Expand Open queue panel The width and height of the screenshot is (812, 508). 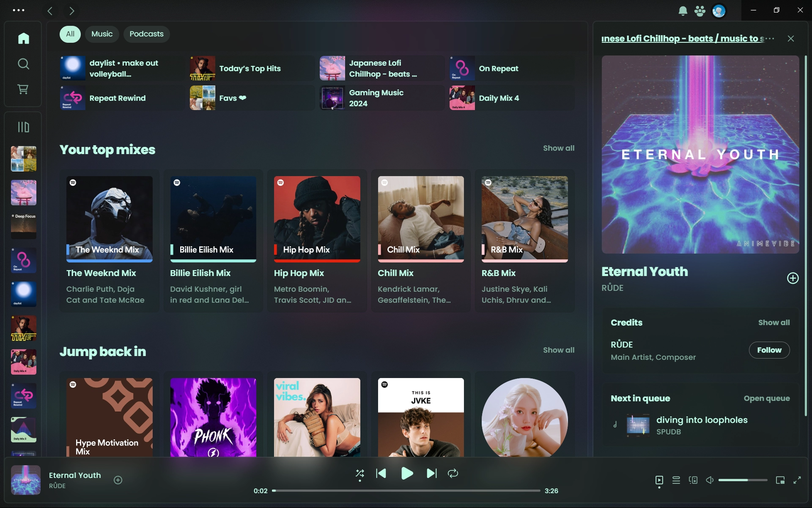(x=767, y=398)
